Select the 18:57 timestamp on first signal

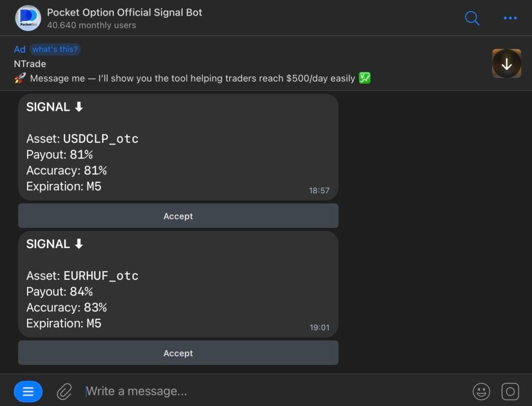319,191
